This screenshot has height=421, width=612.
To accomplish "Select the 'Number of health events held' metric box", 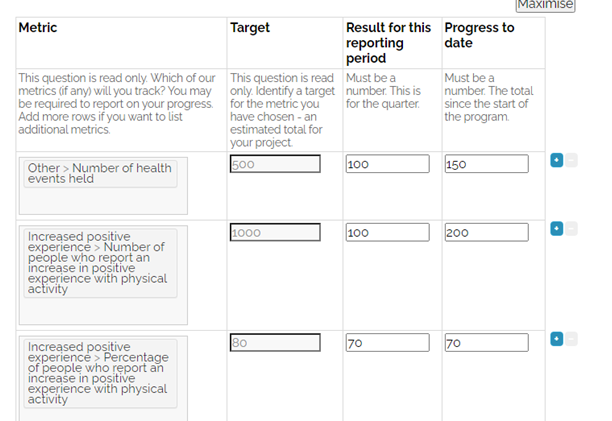I will click(x=100, y=173).
